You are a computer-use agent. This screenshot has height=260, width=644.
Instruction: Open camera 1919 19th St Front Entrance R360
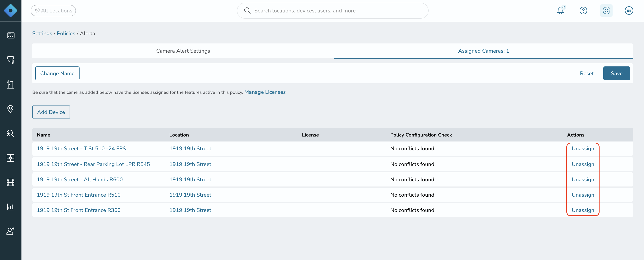[x=79, y=210]
